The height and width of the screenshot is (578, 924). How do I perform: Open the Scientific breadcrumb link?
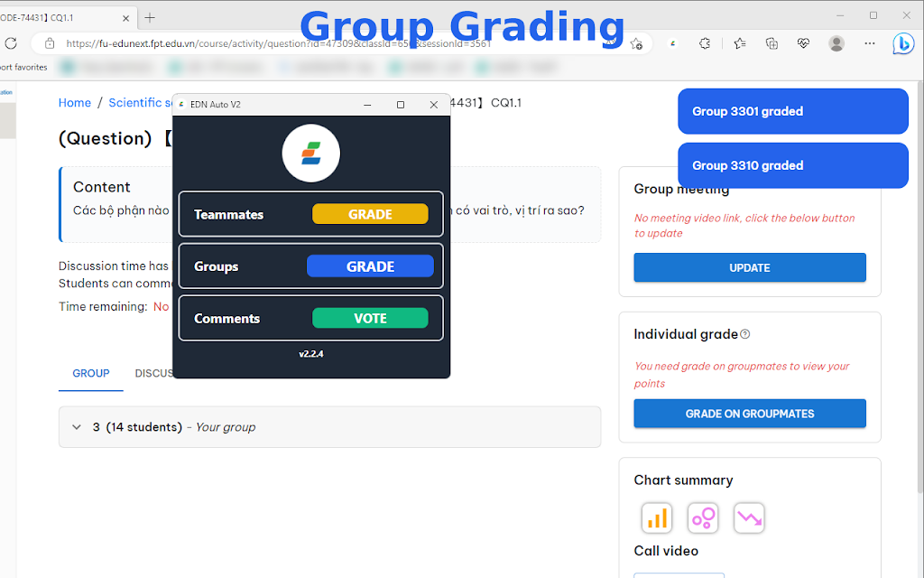(140, 103)
